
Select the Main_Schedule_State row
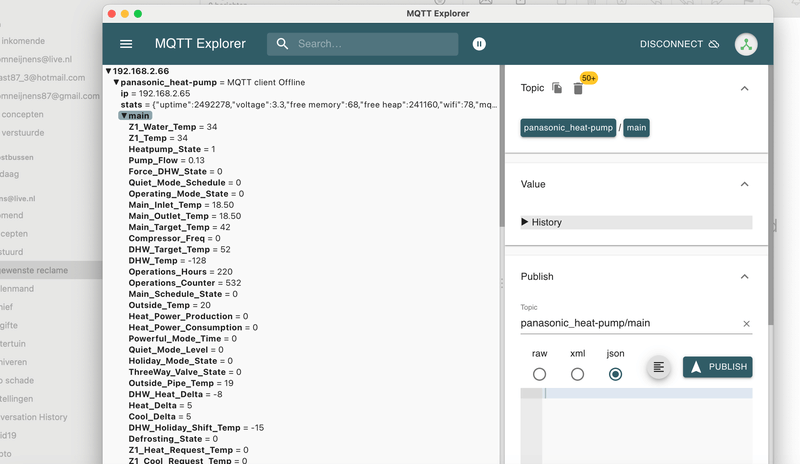click(x=183, y=294)
